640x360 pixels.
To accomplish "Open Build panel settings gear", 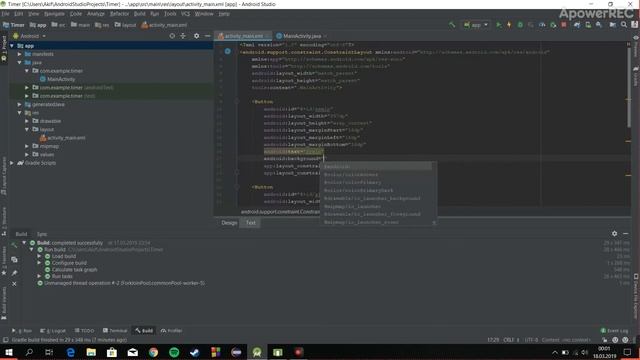I will point(614,233).
